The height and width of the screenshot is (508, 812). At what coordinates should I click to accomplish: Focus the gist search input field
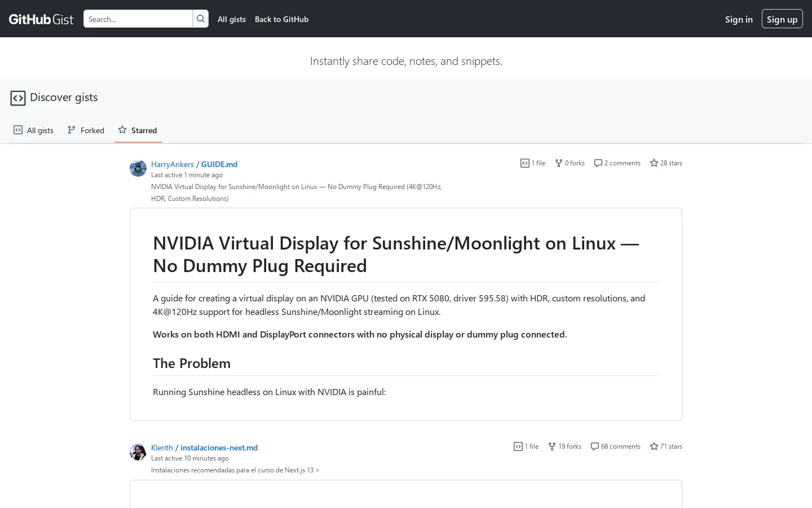coord(138,19)
